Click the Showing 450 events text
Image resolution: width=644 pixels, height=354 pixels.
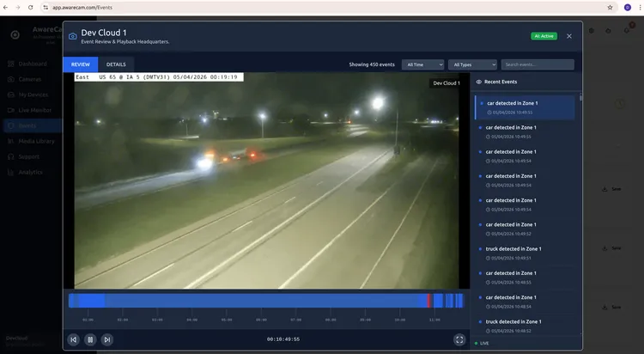tap(372, 64)
